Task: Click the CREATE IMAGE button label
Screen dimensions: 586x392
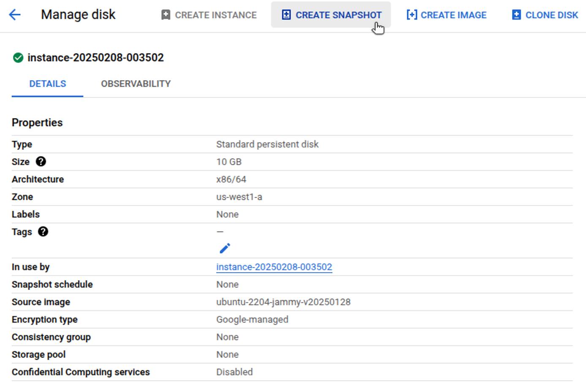Action: 453,15
